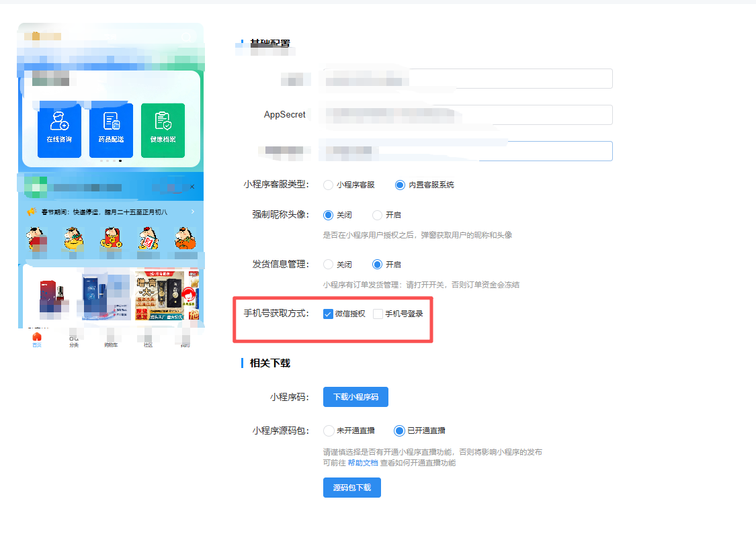This screenshot has height=546, width=756.
Task: Select 小程序客服 as customer service type
Action: pyautogui.click(x=329, y=185)
